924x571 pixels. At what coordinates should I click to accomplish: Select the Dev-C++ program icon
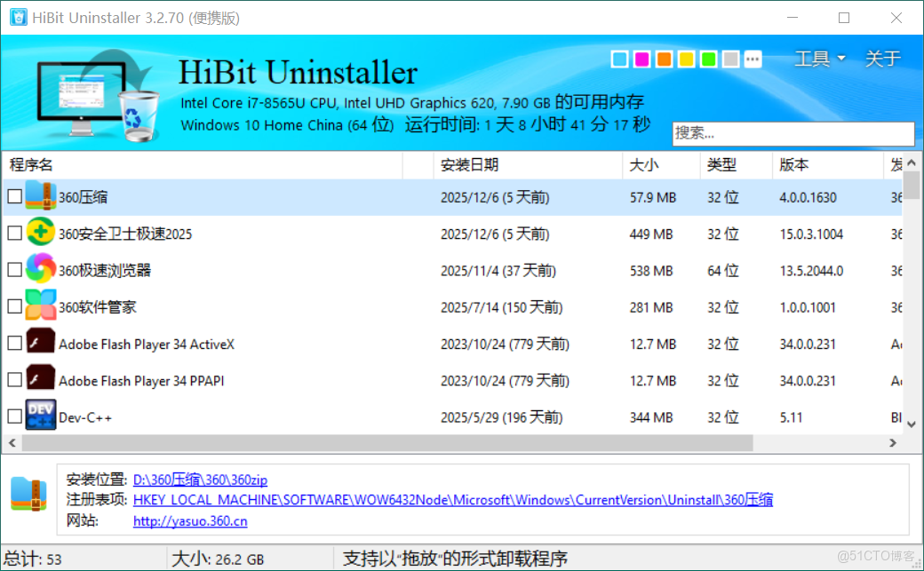[40, 416]
